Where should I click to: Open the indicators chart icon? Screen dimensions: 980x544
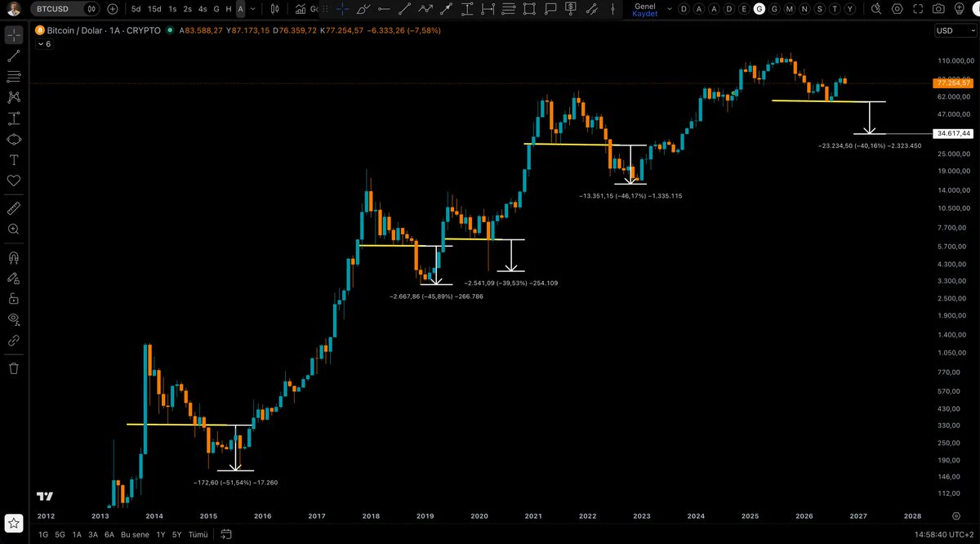coord(301,9)
